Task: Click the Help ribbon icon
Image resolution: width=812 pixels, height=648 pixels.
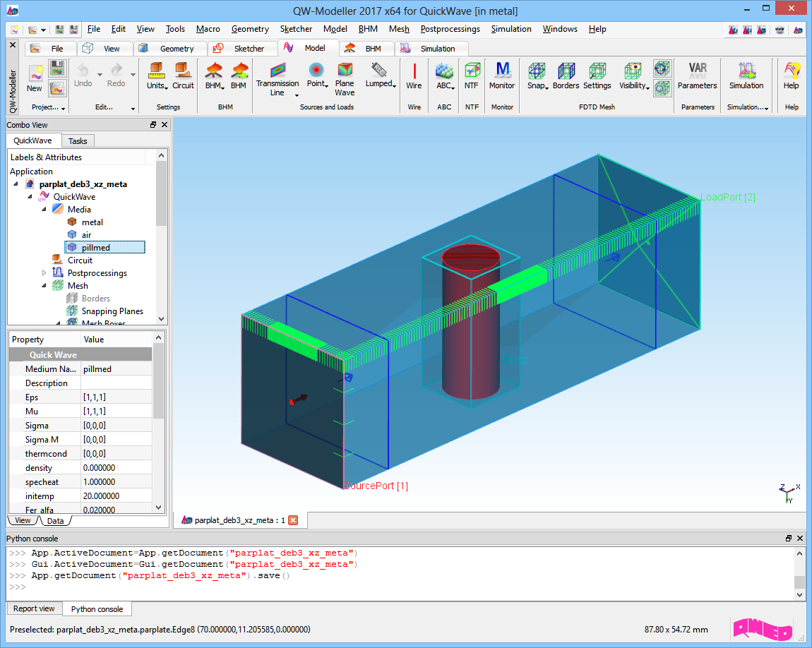Action: (x=792, y=76)
